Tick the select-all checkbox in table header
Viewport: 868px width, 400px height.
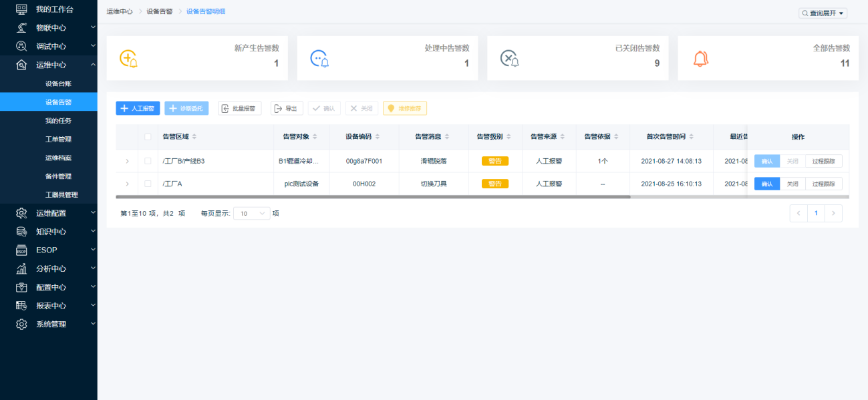coord(148,137)
